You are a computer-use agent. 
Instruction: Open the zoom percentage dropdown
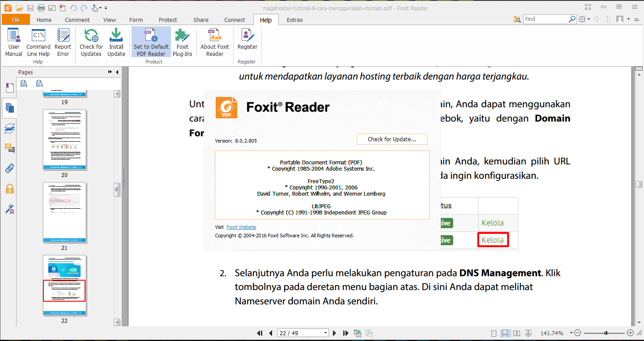(571, 333)
